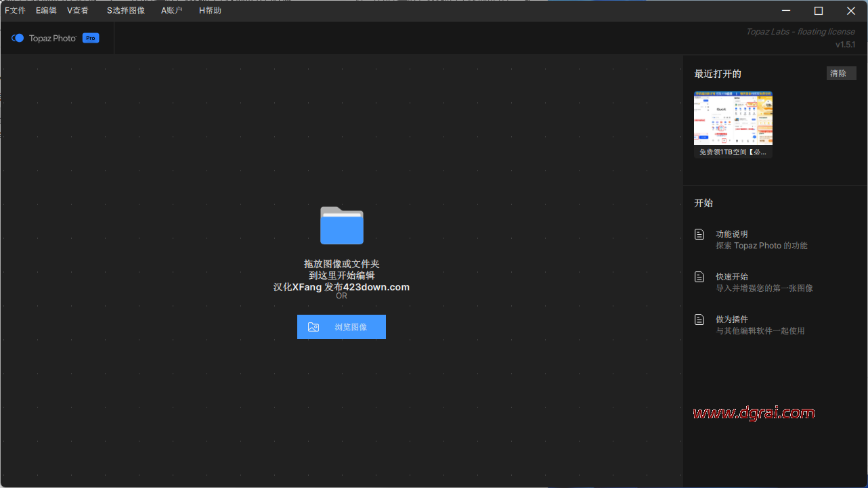
Task: Click the 最近打开的 heading
Action: click(x=718, y=74)
